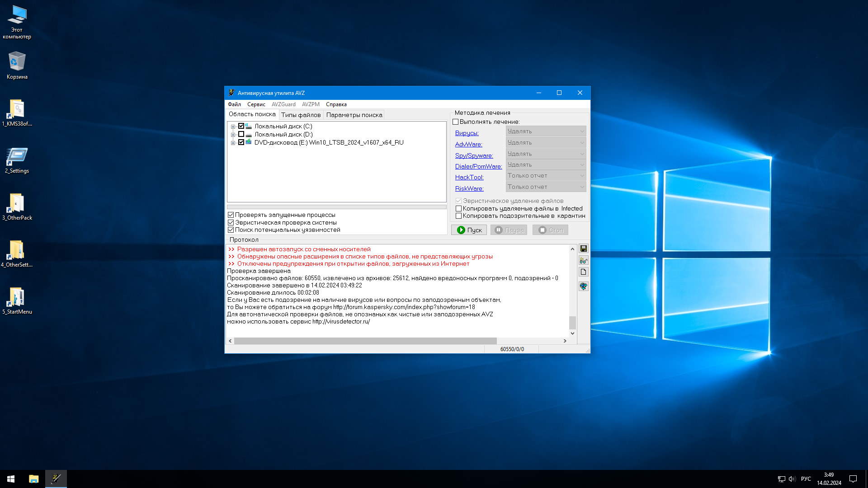The height and width of the screenshot is (488, 868).
Task: Expand the Локальный диск (C:) tree node
Action: pyautogui.click(x=233, y=127)
